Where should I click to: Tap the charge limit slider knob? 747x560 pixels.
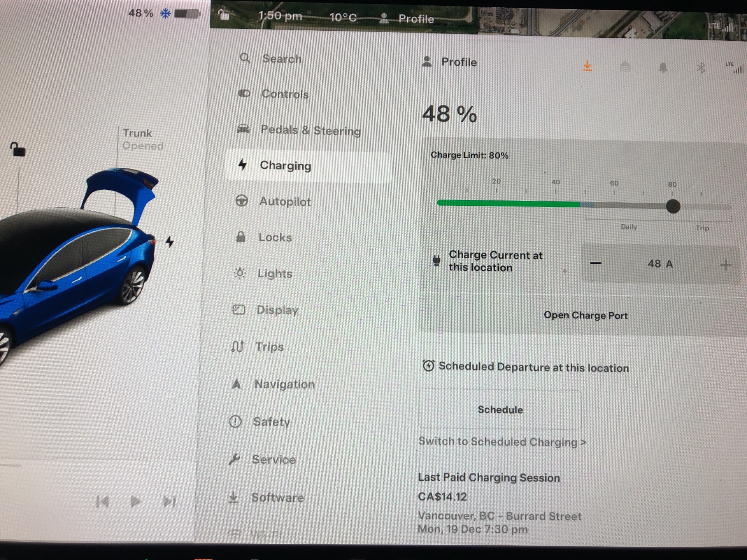(673, 206)
